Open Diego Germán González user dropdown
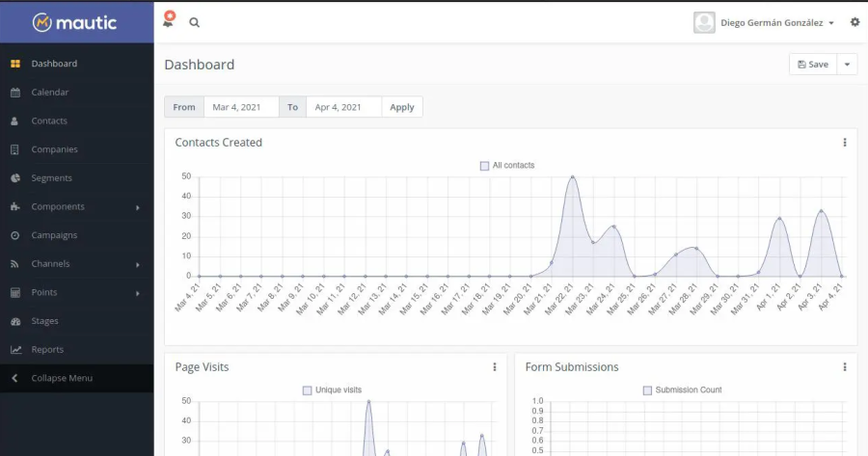Image resolution: width=868 pixels, height=456 pixels. pyautogui.click(x=777, y=23)
